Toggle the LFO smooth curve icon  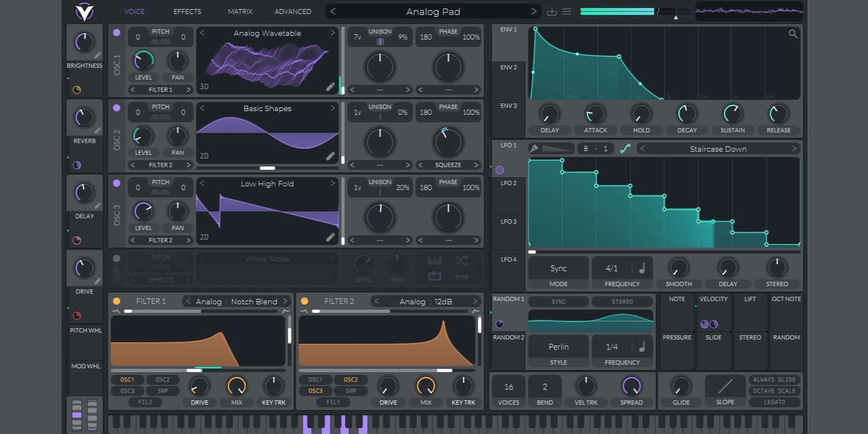tap(625, 148)
